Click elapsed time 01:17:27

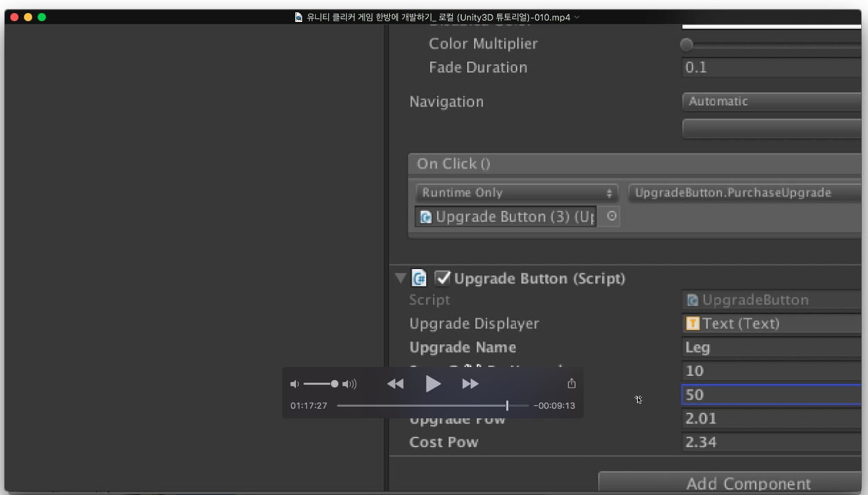click(x=309, y=406)
